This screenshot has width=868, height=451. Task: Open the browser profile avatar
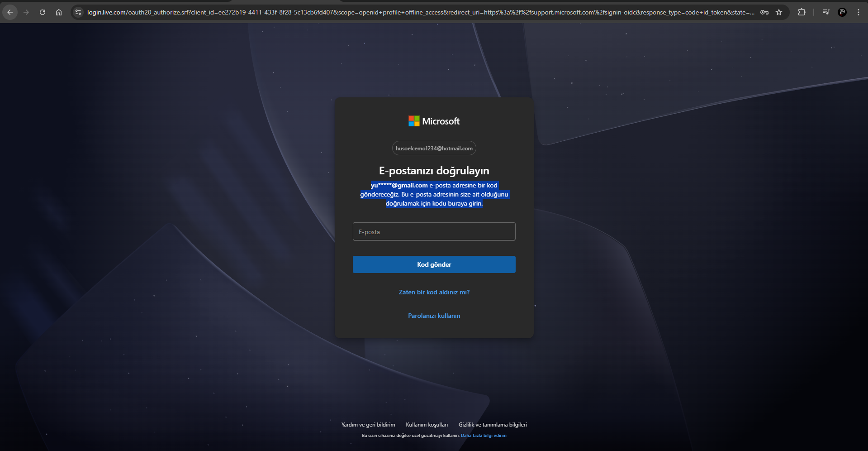(x=842, y=12)
